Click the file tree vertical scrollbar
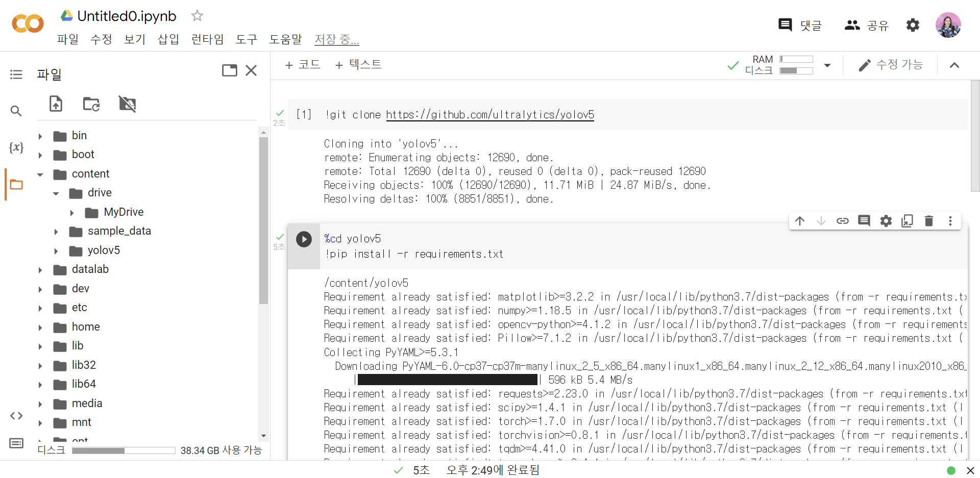This screenshot has width=980, height=478. [x=263, y=220]
